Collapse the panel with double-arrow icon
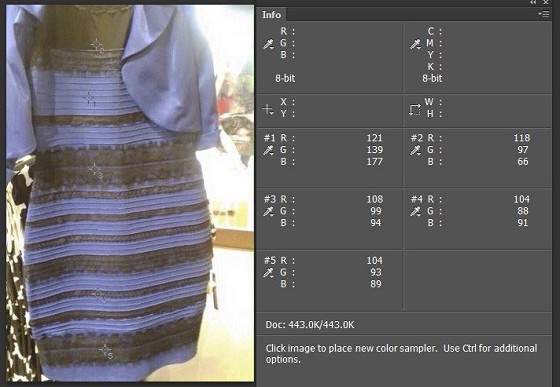This screenshot has height=387, width=560. [533, 2]
